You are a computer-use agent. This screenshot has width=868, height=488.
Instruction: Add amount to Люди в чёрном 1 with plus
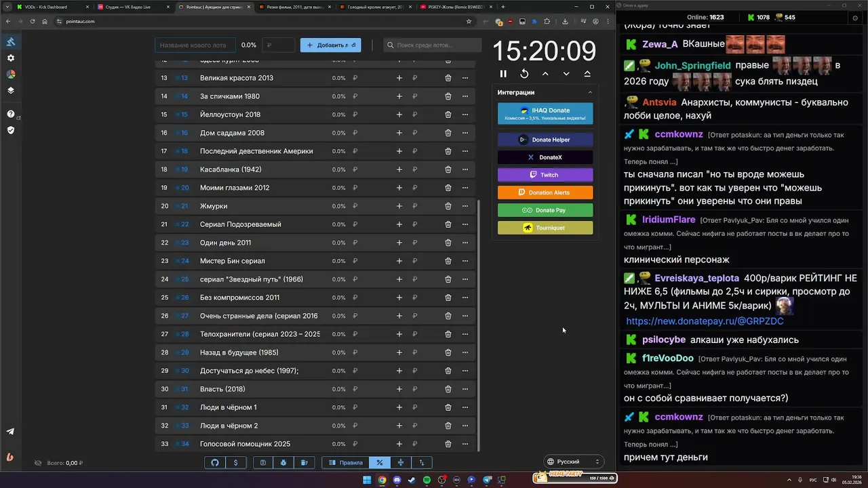tap(399, 407)
